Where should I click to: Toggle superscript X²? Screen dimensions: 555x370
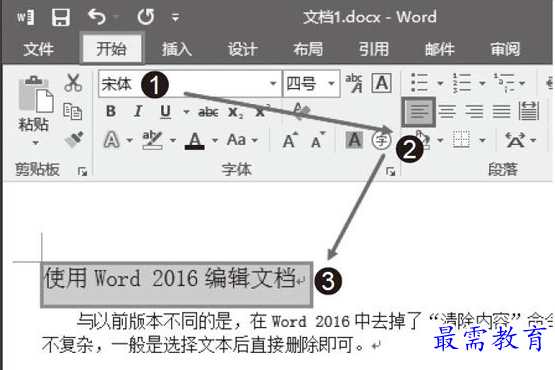pos(263,111)
